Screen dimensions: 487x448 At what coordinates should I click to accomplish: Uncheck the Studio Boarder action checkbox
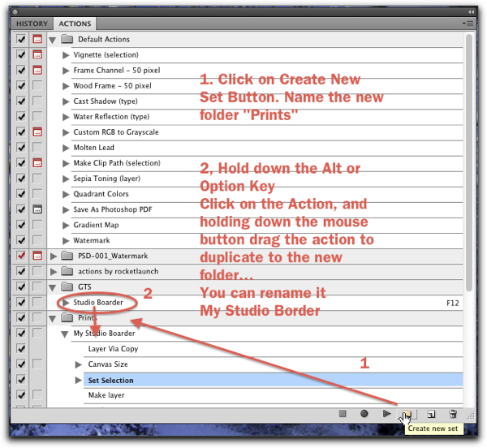click(21, 302)
